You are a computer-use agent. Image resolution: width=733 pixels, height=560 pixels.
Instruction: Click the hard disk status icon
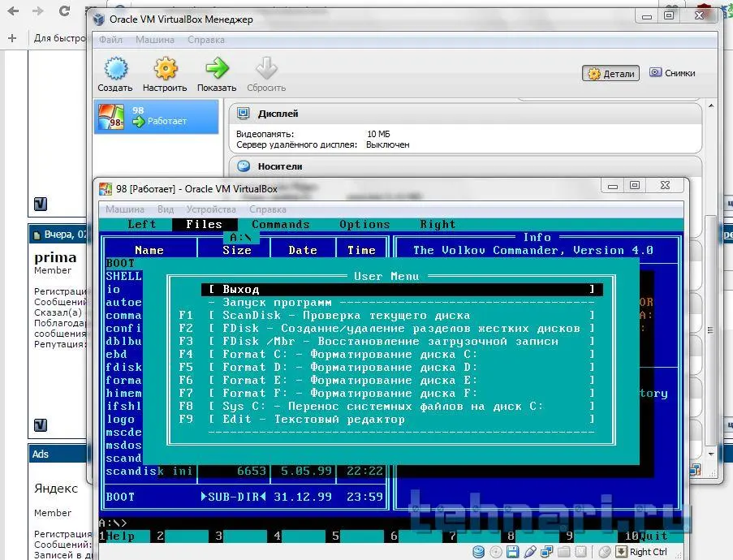tap(477, 552)
